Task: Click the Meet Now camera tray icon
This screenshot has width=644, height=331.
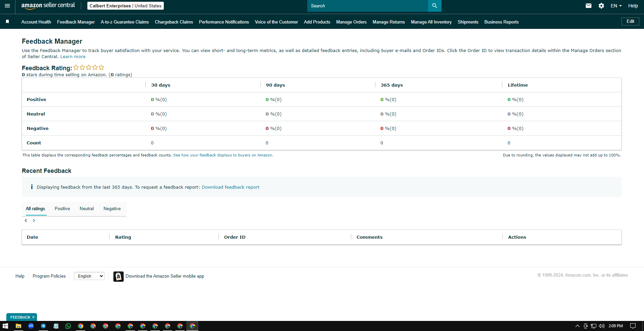Action: point(586,326)
